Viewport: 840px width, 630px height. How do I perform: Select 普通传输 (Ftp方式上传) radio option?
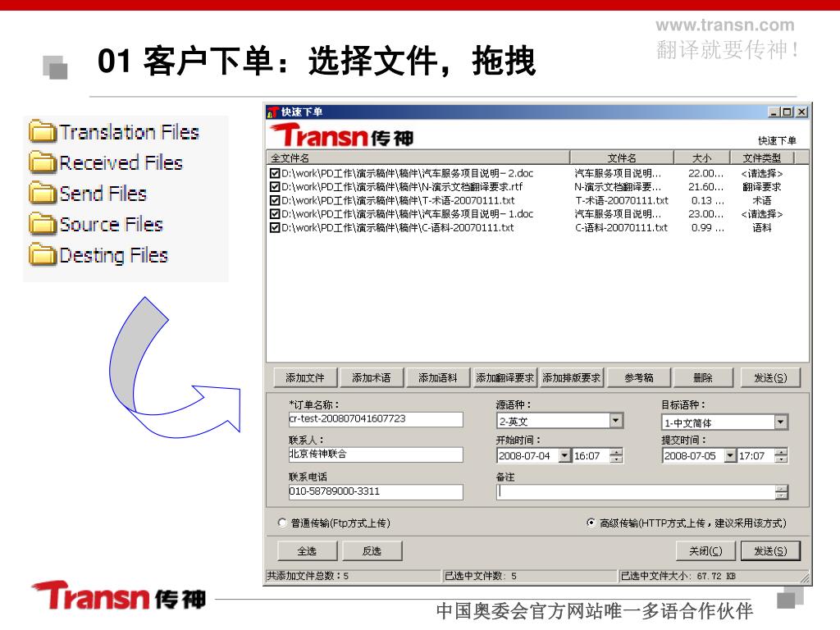click(282, 523)
